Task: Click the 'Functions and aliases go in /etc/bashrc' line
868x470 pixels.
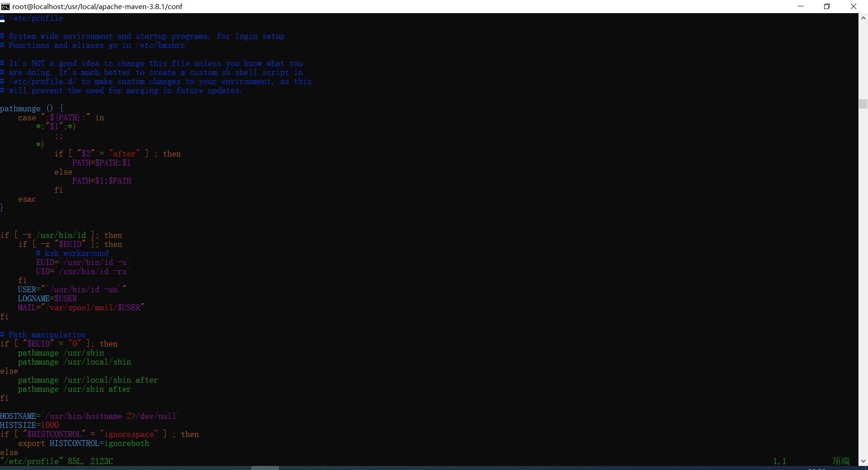Action: (93, 45)
